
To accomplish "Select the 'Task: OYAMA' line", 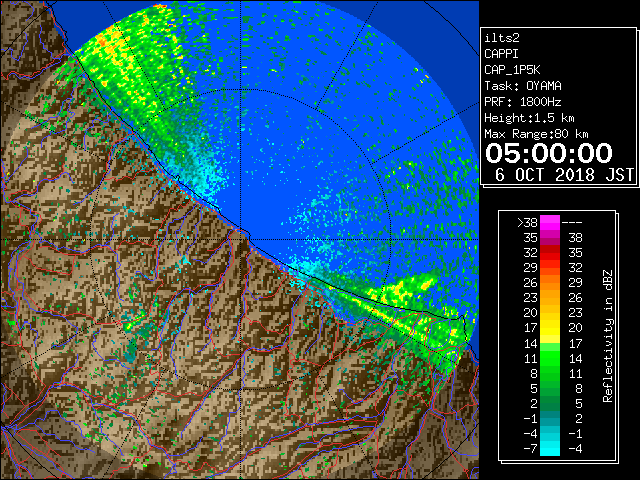I will (523, 86).
